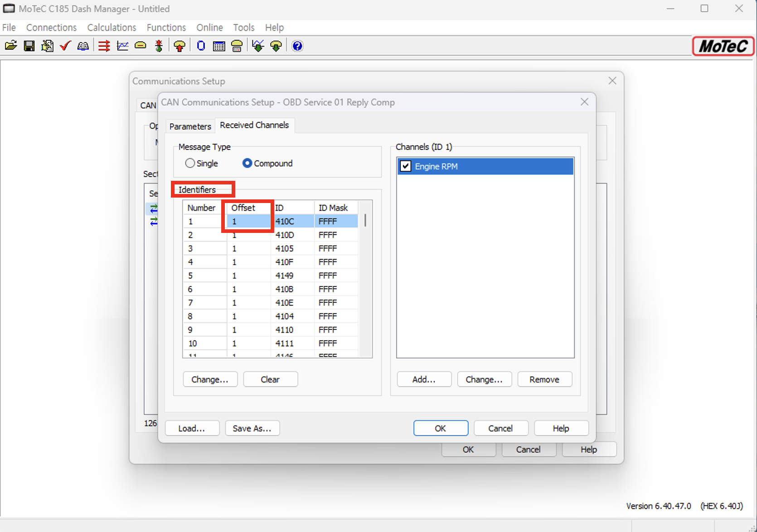757x532 pixels.
Task: Click the red check mark icon
Action: 65,46
